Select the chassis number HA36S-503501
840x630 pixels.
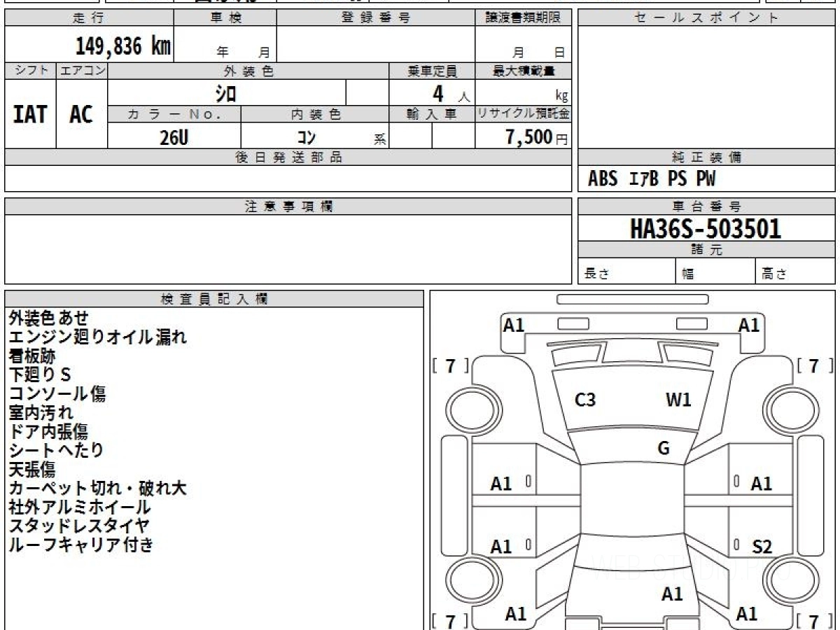coord(706,228)
